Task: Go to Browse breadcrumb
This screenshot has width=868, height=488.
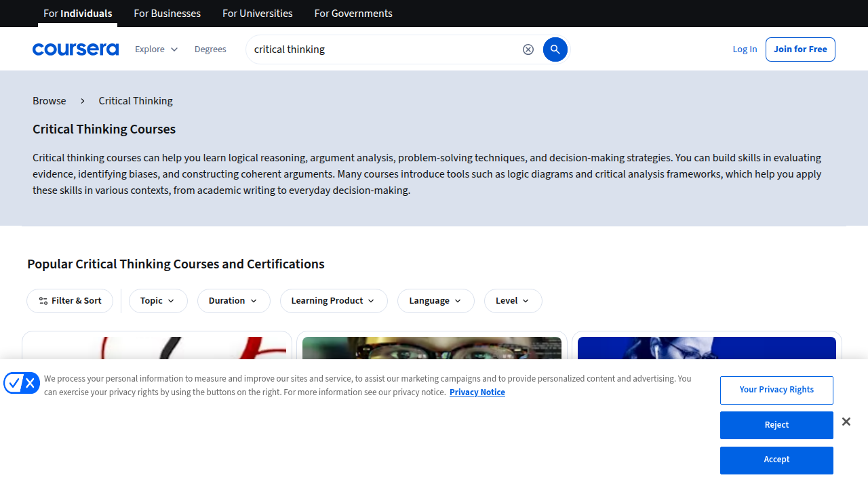Action: pyautogui.click(x=50, y=101)
